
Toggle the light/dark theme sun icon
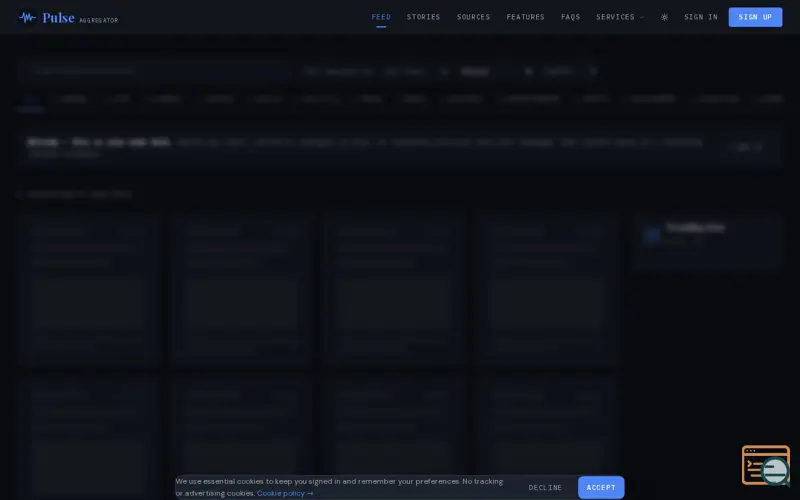(x=664, y=17)
